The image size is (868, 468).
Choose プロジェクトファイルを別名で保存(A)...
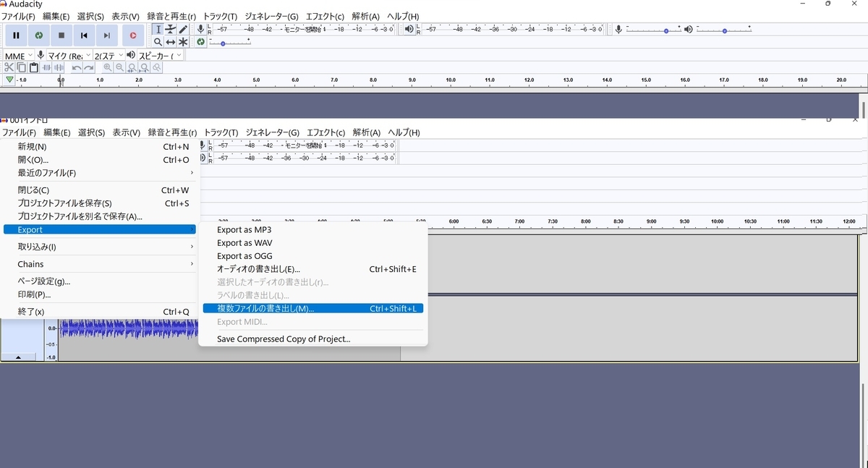pyautogui.click(x=100, y=216)
